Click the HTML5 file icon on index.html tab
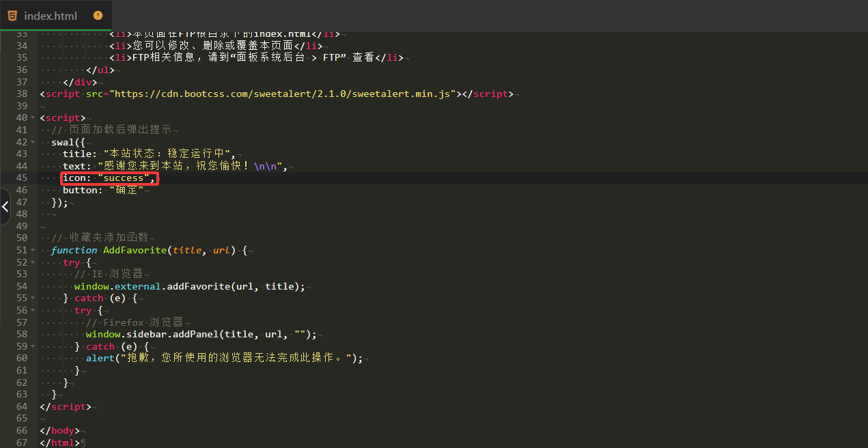This screenshot has height=448, width=868. pyautogui.click(x=13, y=15)
